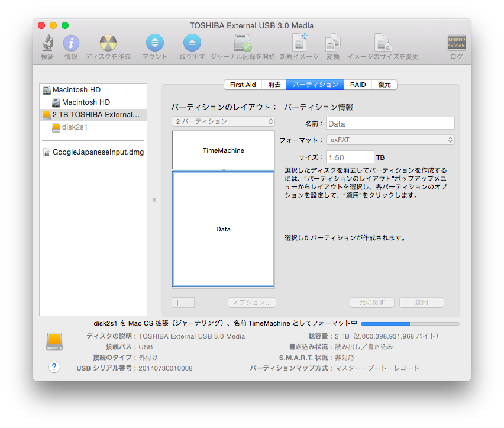The image size is (504, 428).
Task: Click the partition divider resize handle
Action: tap(224, 170)
